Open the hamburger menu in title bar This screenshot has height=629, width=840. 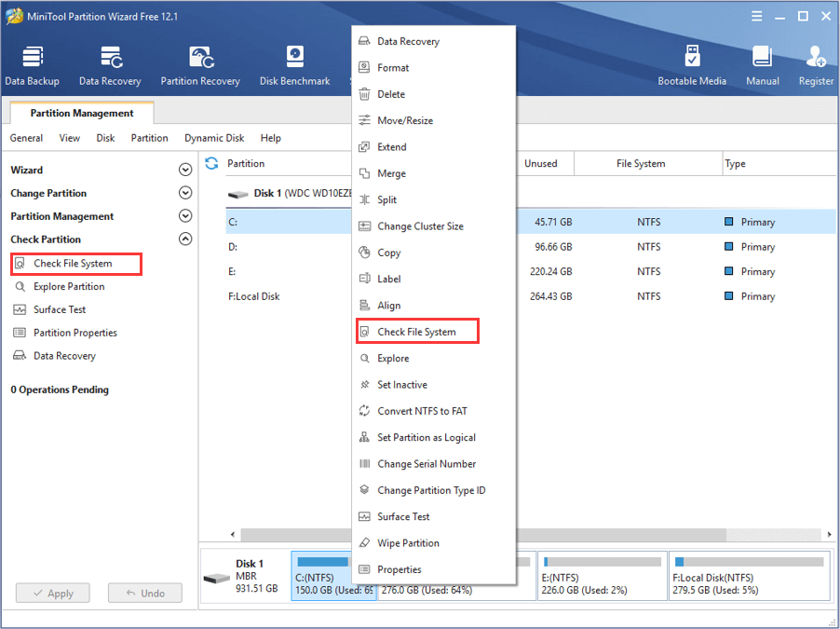pyautogui.click(x=756, y=16)
